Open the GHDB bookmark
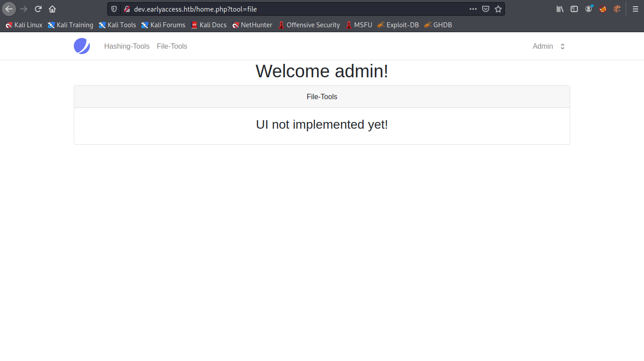This screenshot has width=644, height=361. (438, 25)
